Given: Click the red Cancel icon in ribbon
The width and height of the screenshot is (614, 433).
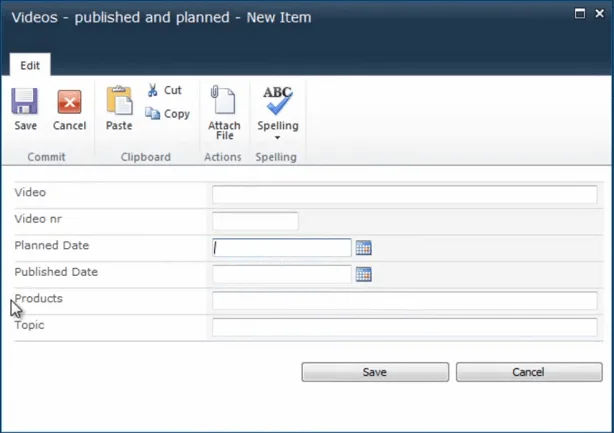Looking at the screenshot, I should pos(69,102).
